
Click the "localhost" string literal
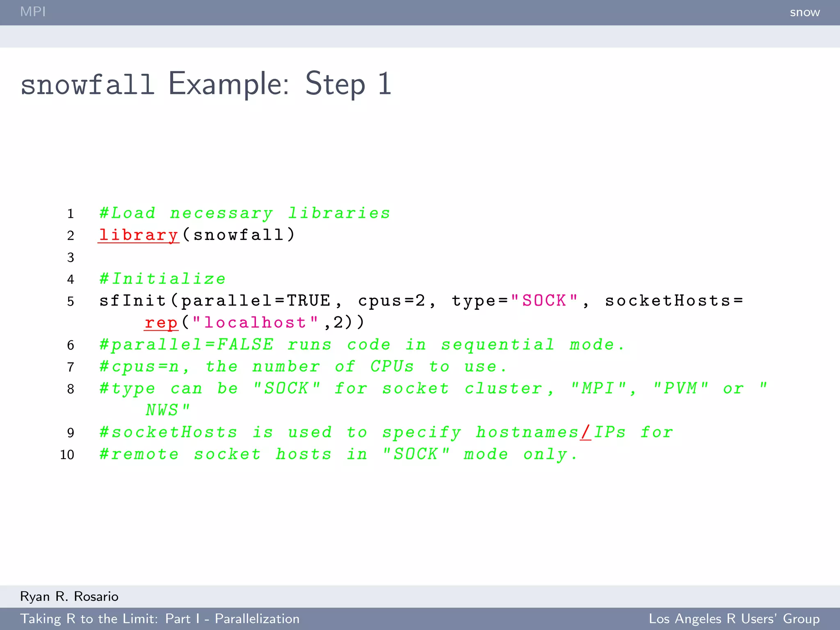255,323
